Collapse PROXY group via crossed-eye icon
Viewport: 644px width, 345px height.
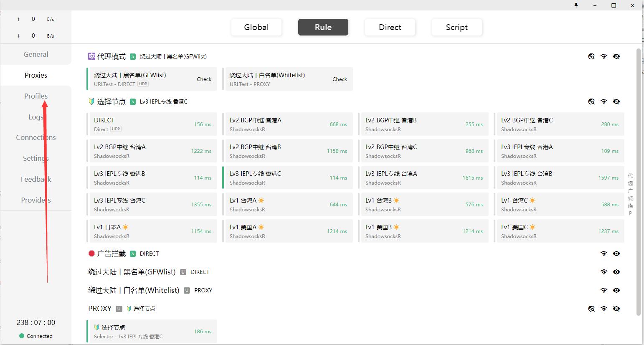click(616, 309)
